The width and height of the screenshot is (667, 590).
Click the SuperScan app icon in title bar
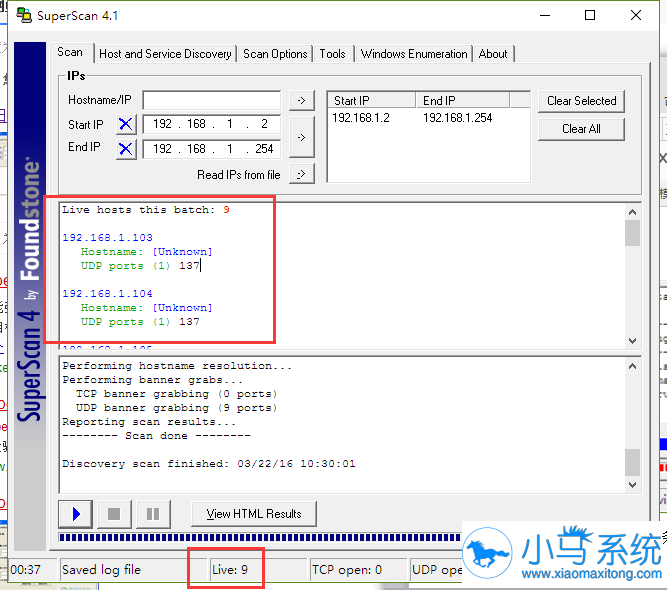click(x=24, y=16)
